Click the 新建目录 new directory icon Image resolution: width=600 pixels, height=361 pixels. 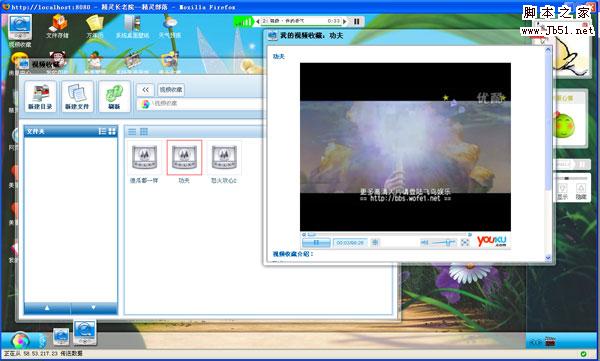click(x=41, y=96)
